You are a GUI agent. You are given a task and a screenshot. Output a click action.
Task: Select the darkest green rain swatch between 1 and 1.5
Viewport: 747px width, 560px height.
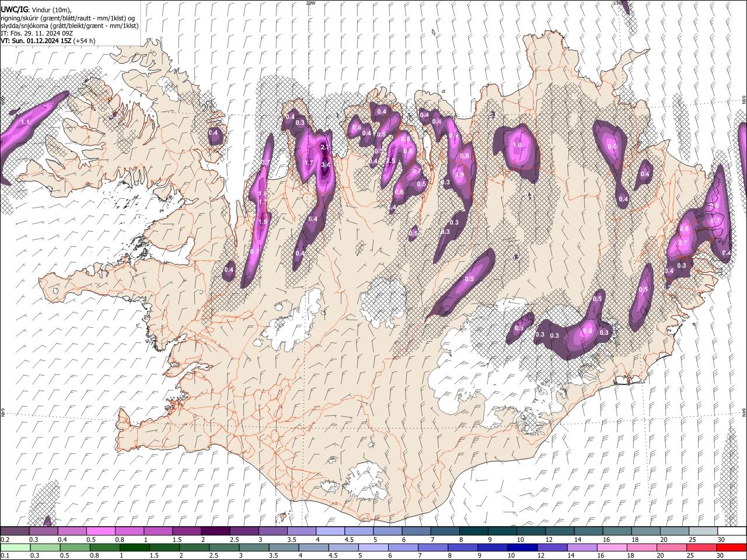click(135, 547)
